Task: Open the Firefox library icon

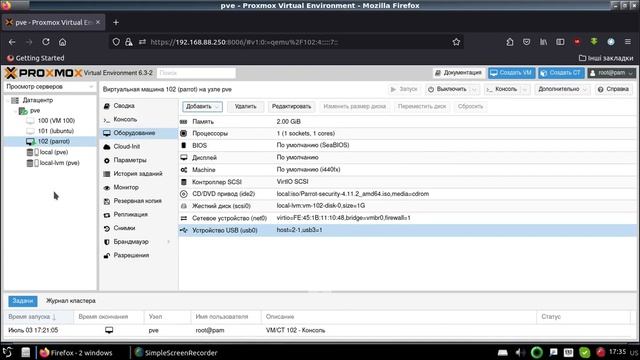Action: (543, 42)
